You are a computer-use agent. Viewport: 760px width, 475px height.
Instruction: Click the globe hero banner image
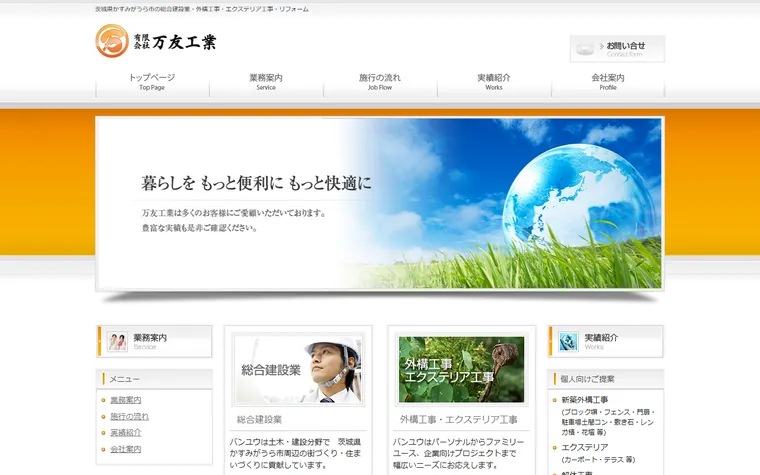tap(380, 204)
